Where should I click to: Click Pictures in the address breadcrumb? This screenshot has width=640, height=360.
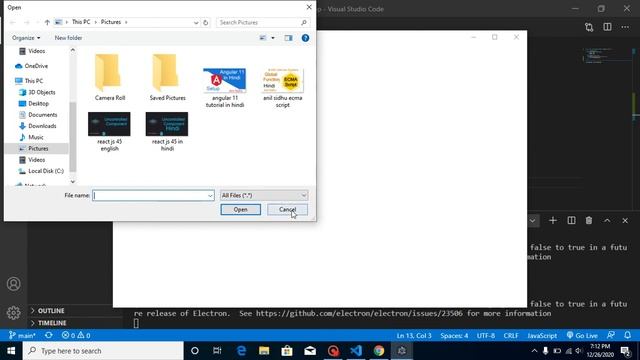coord(111,22)
